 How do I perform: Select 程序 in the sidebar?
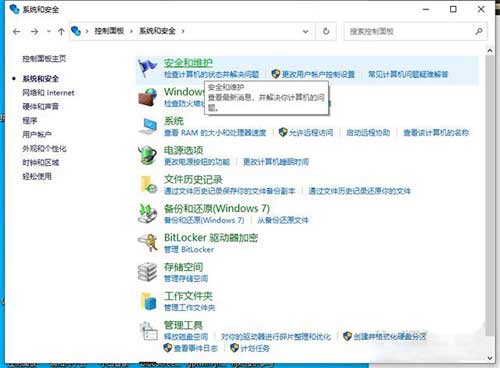29,120
